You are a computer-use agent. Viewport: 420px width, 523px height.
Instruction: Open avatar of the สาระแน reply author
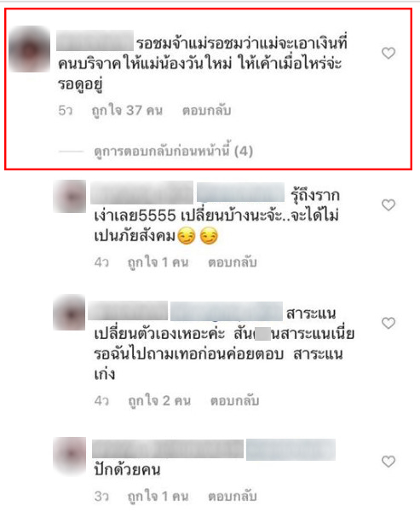(x=69, y=313)
